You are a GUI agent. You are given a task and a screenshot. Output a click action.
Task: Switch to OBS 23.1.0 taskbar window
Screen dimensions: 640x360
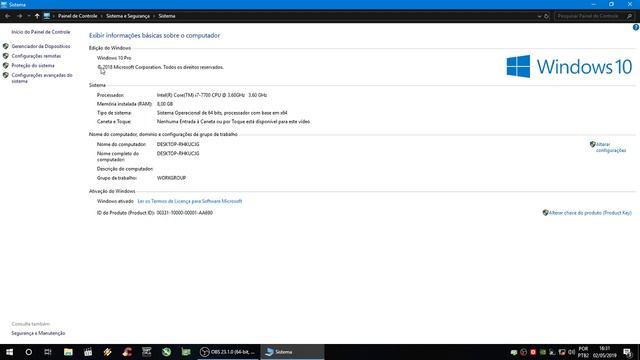point(228,352)
